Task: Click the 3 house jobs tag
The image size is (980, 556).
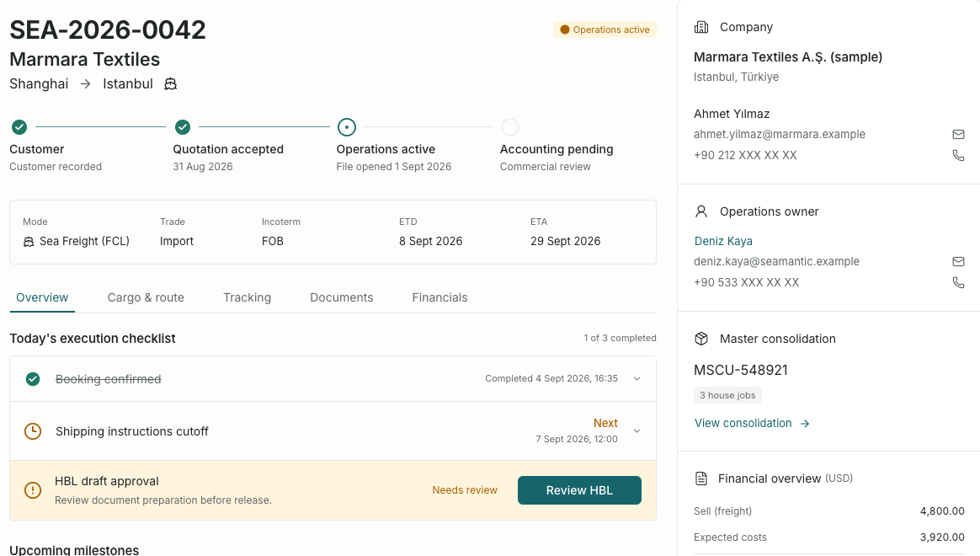Action: click(727, 395)
